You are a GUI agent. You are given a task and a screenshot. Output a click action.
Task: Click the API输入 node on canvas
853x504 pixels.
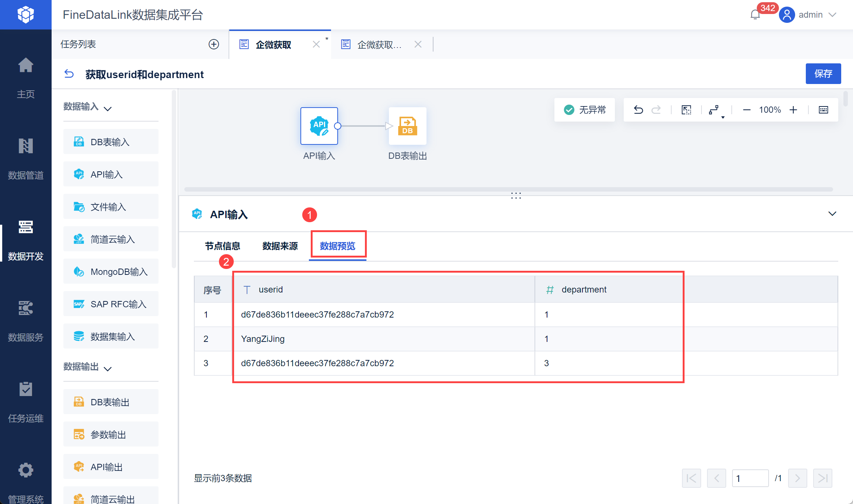(319, 126)
